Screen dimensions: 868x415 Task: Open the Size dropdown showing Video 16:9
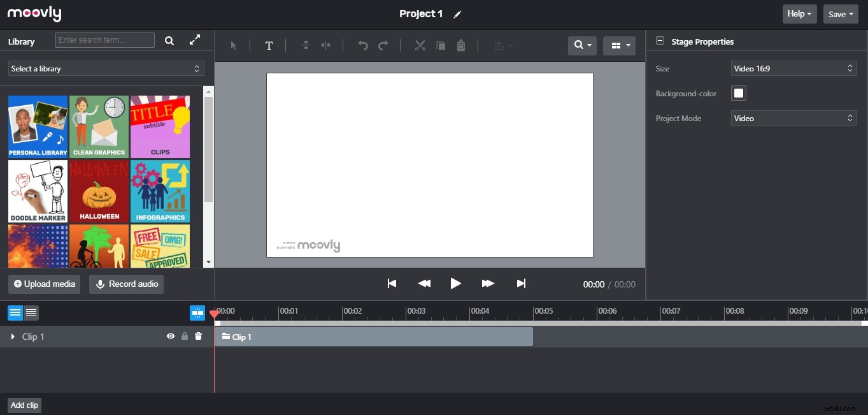tap(793, 68)
